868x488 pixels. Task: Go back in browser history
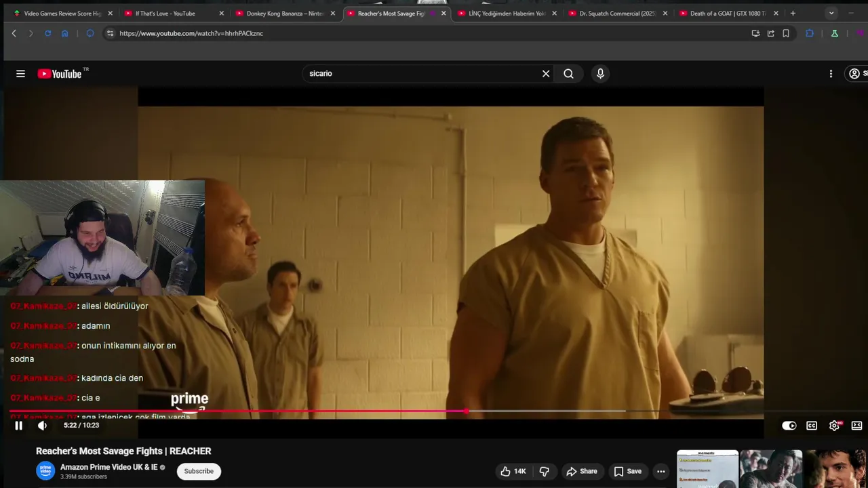point(14,33)
